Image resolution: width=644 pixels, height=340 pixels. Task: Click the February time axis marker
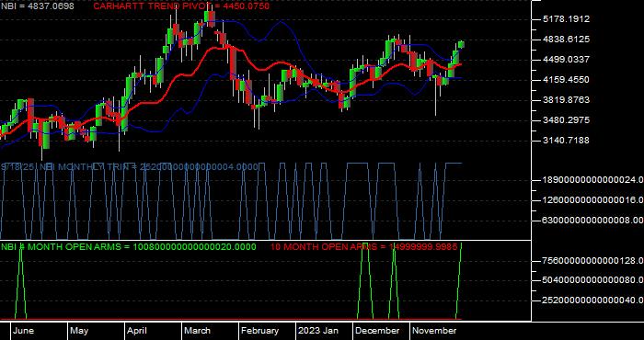coord(259,331)
